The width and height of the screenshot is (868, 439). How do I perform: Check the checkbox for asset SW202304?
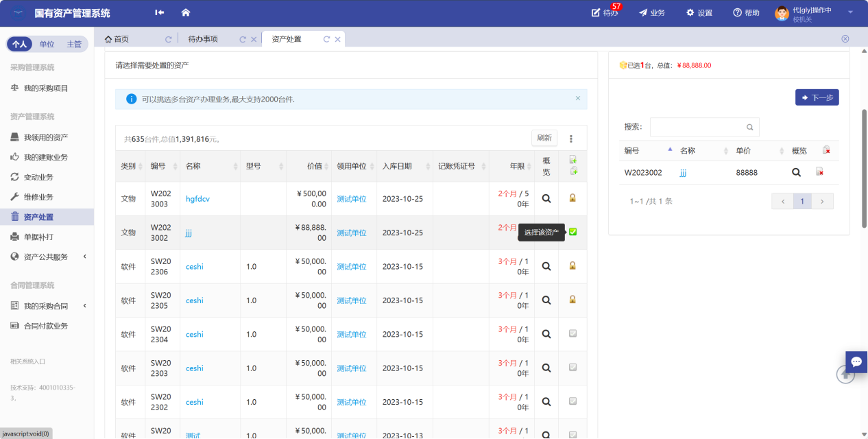tap(573, 334)
